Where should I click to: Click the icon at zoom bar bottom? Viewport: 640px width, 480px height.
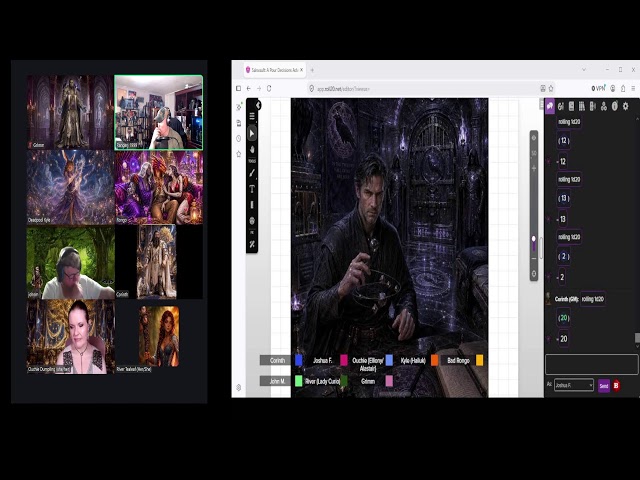[533, 273]
